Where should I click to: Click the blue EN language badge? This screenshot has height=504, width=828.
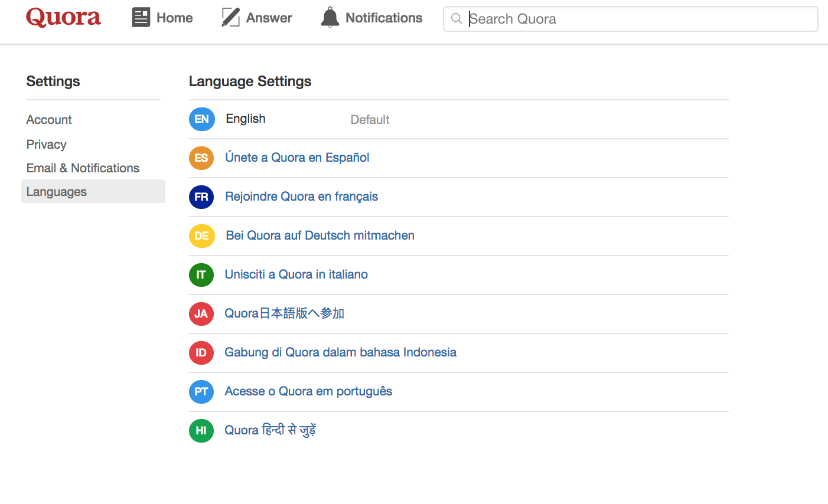201,119
